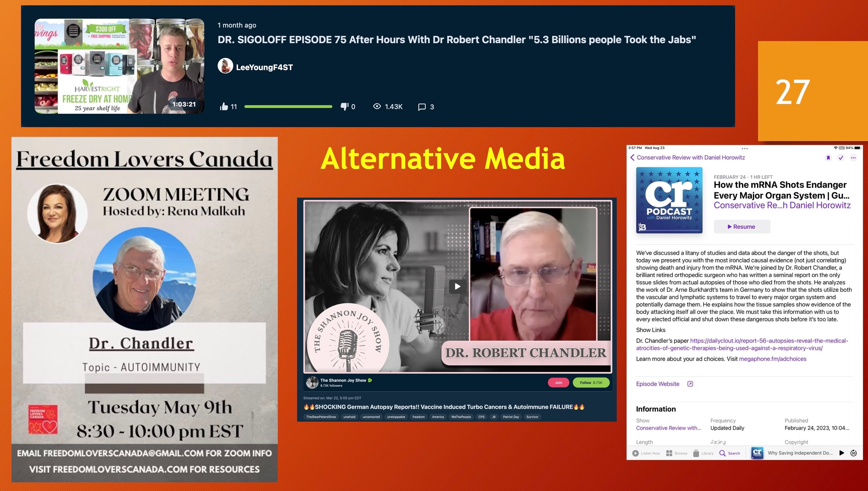Open the DR. SIGOLOFF EPISODE 75 title

click(457, 39)
